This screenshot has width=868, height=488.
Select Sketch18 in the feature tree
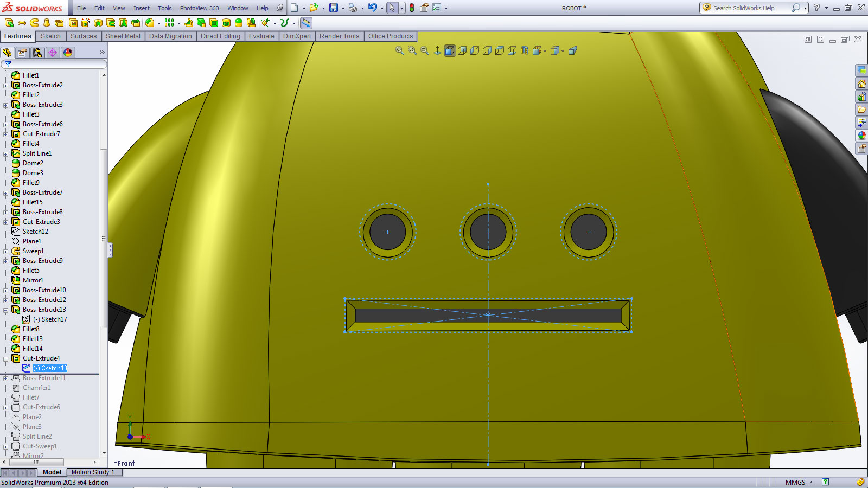50,368
